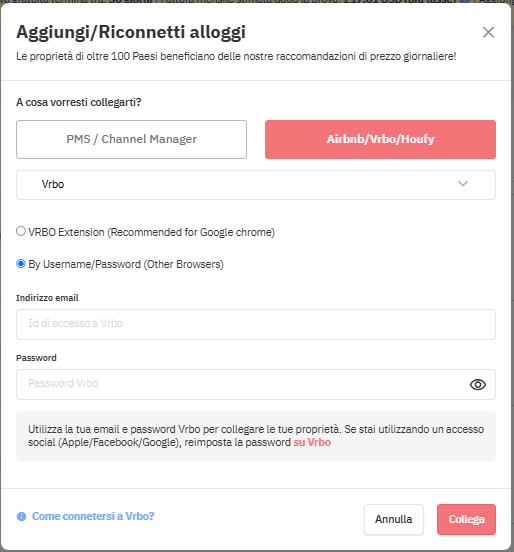Click the blue info icon near Come connetersi
The image size is (514, 552).
pos(21,516)
